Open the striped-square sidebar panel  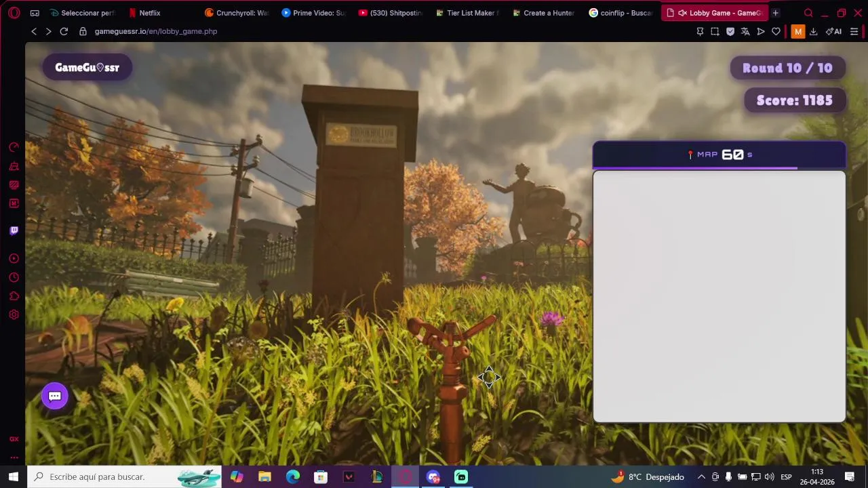pos(14,184)
